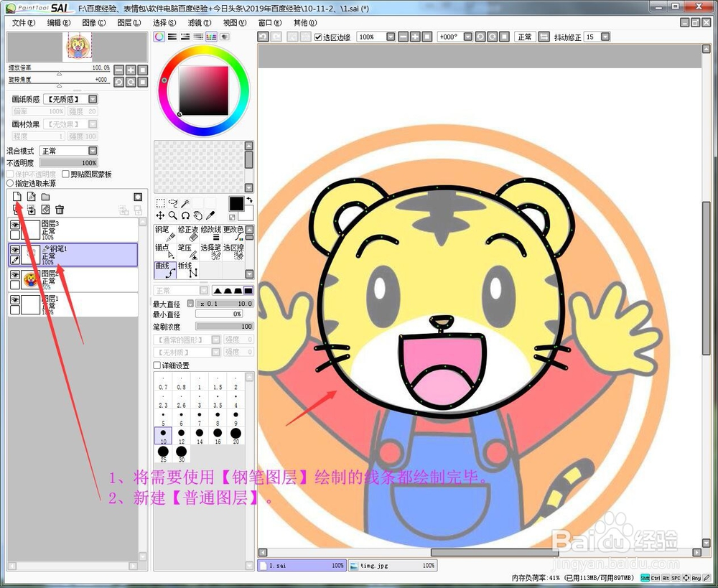
Task: Show the RGB slider panel
Action: (x=172, y=37)
